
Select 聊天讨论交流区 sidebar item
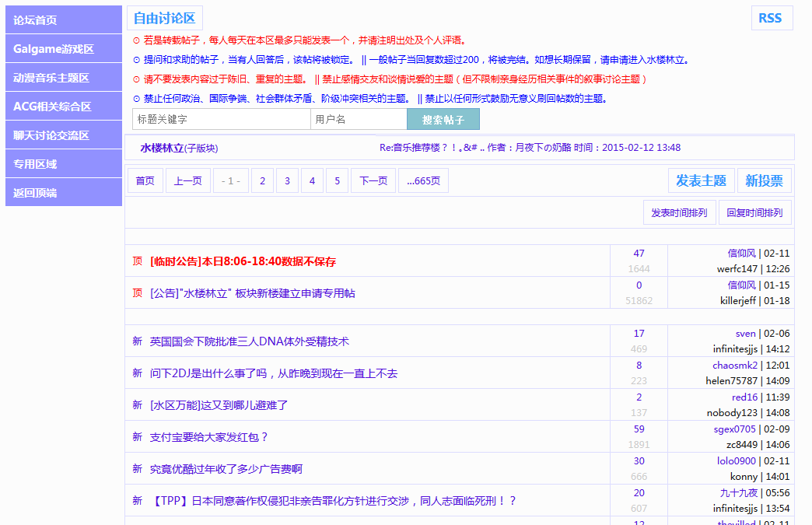pyautogui.click(x=63, y=135)
